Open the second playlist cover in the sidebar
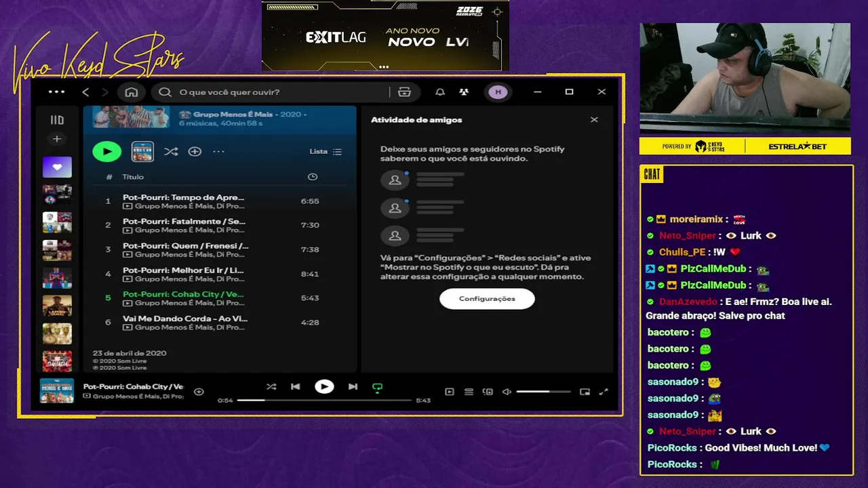The width and height of the screenshot is (868, 488). tap(57, 195)
